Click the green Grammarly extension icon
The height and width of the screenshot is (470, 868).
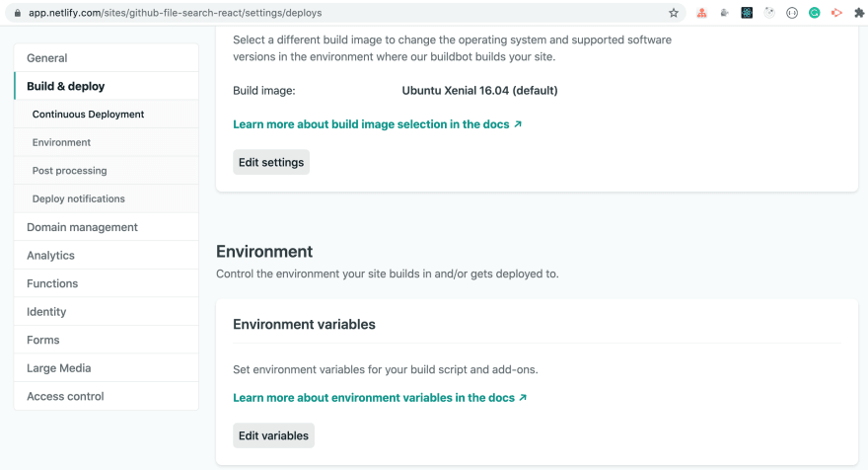coord(815,13)
